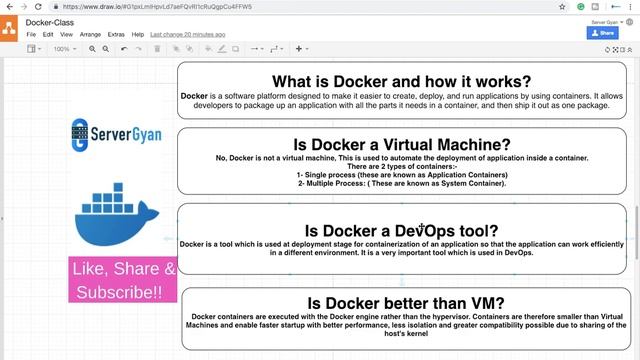Open the View menu
The width and height of the screenshot is (640, 360).
(67, 35)
